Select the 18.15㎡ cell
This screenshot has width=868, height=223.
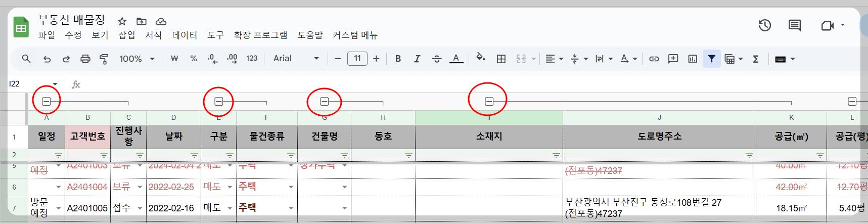[791, 208]
